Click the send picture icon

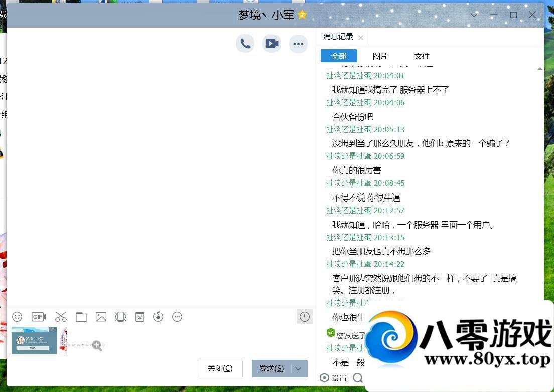[101, 317]
